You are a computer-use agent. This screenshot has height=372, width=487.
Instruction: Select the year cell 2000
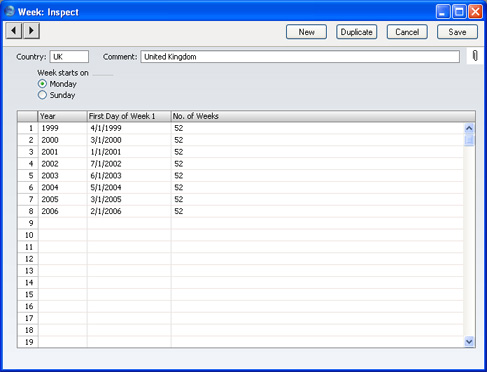63,140
